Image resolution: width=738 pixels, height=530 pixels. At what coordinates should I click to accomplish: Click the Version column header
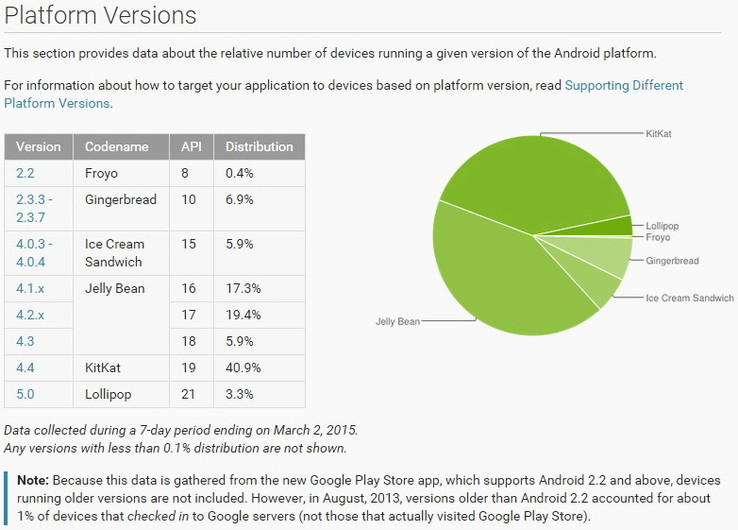(x=39, y=146)
